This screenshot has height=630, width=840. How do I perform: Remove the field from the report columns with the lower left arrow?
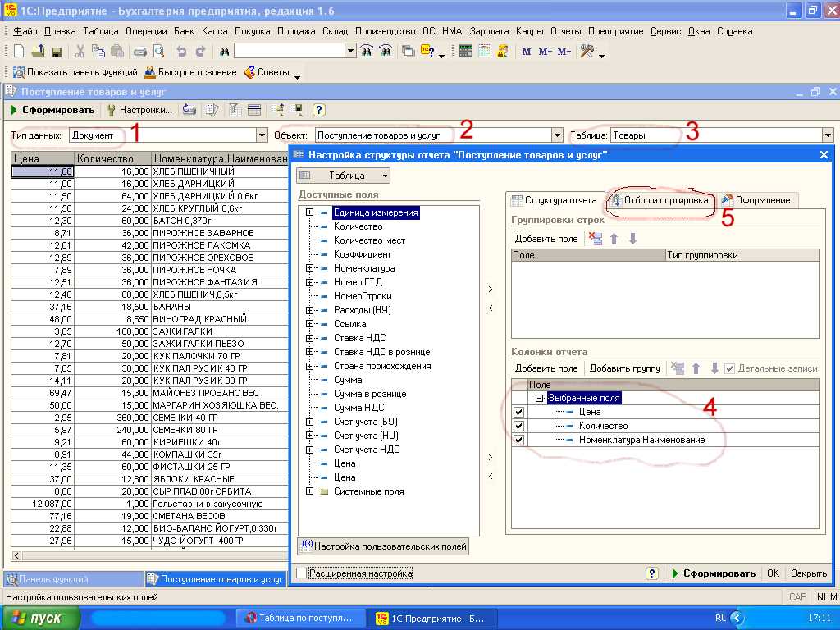coord(491,477)
